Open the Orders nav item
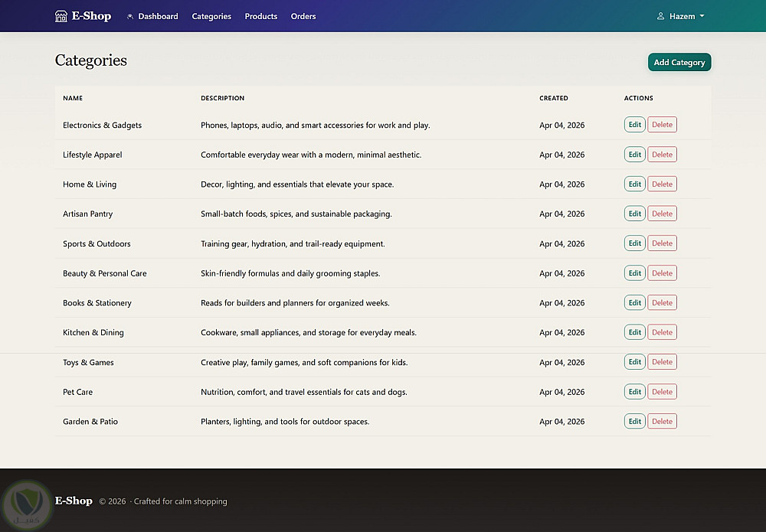The width and height of the screenshot is (766, 532). pos(303,16)
